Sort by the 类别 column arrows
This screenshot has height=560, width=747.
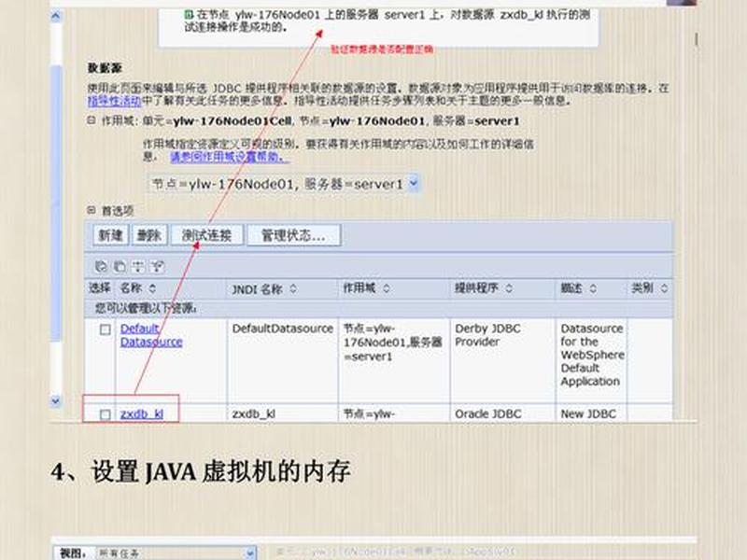coord(664,288)
